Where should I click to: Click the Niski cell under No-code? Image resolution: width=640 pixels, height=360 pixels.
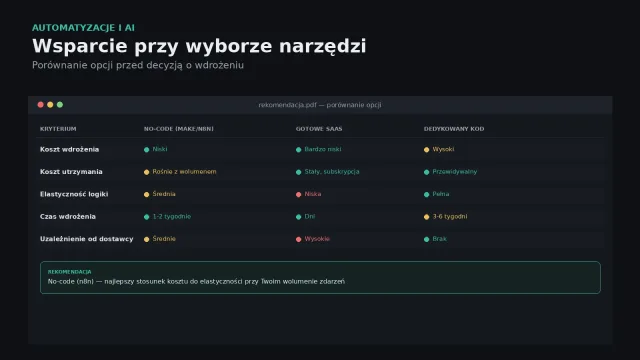click(x=160, y=149)
